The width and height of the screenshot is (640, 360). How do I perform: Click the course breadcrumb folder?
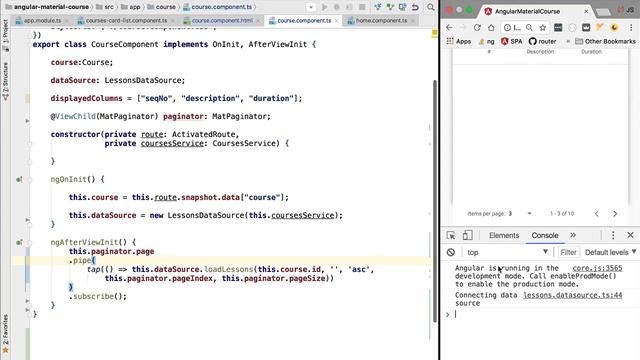[161, 7]
